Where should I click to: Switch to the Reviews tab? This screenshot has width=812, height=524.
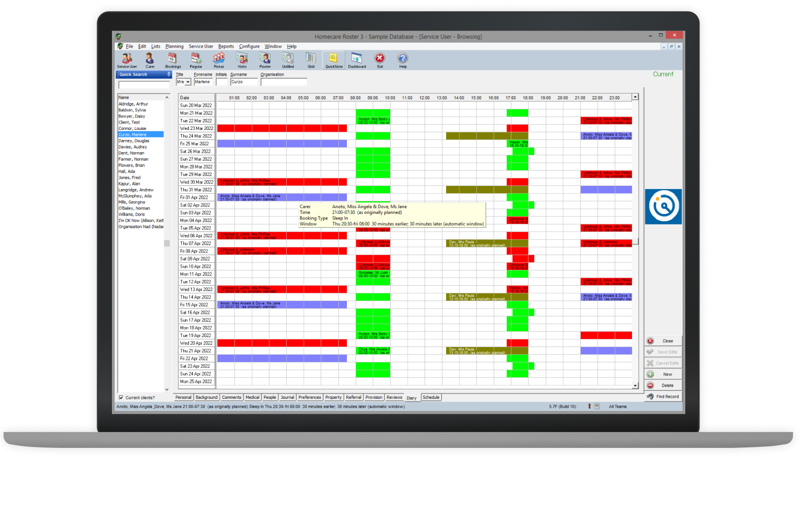coord(394,397)
